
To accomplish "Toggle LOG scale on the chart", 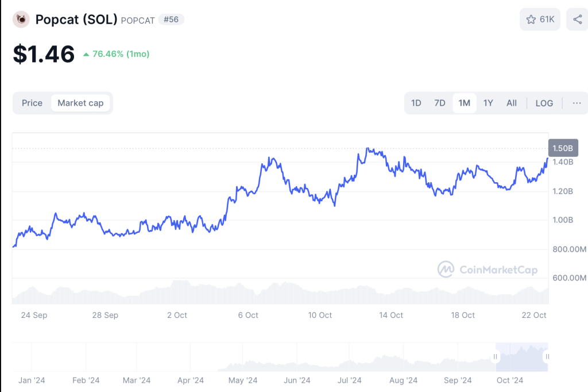I will click(544, 103).
